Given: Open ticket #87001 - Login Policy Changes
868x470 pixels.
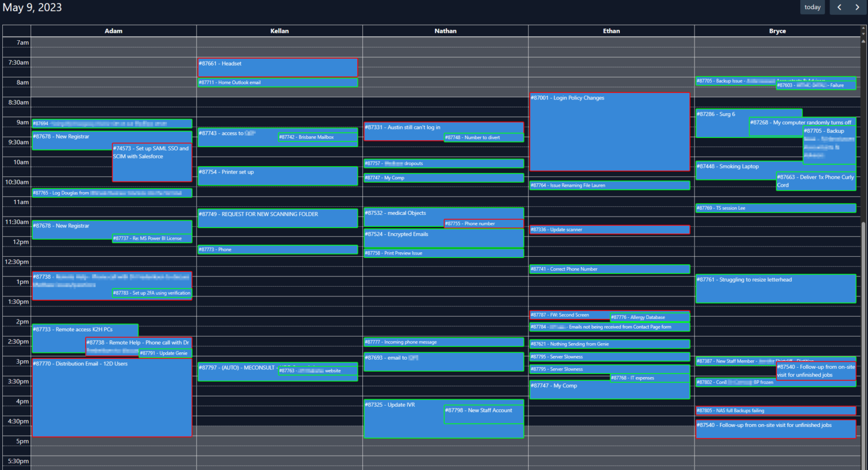Looking at the screenshot, I should click(x=610, y=130).
